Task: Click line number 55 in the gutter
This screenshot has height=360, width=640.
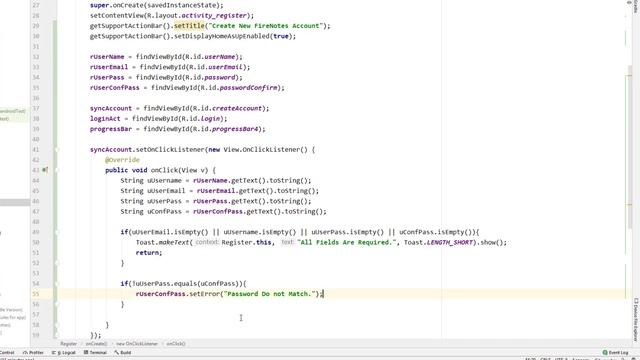Action: pyautogui.click(x=36, y=294)
